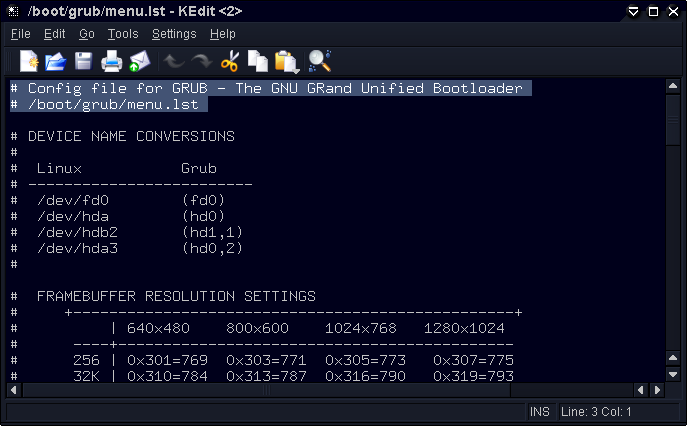Mail the document using envelope icon
The height and width of the screenshot is (426, 687).
pyautogui.click(x=140, y=61)
